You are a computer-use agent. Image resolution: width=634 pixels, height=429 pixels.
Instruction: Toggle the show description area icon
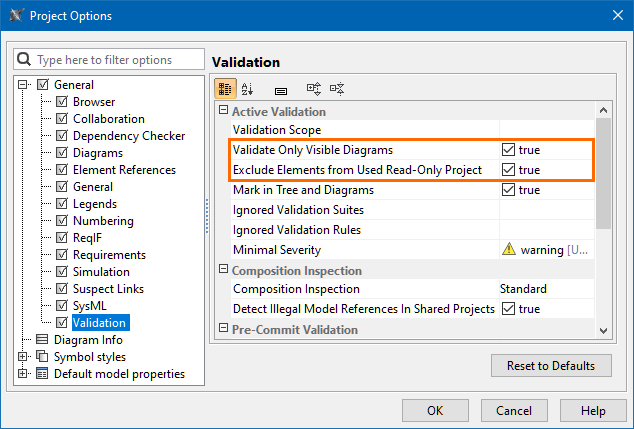pyautogui.click(x=281, y=90)
